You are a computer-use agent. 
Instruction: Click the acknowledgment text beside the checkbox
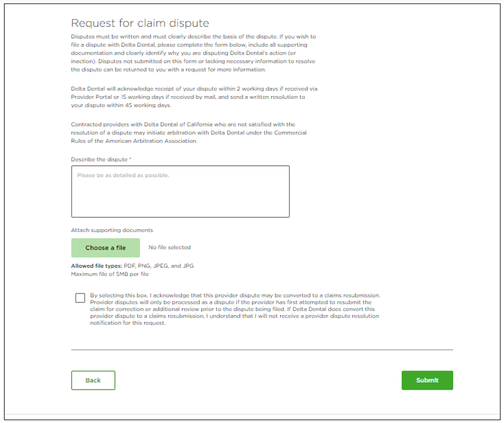234,309
